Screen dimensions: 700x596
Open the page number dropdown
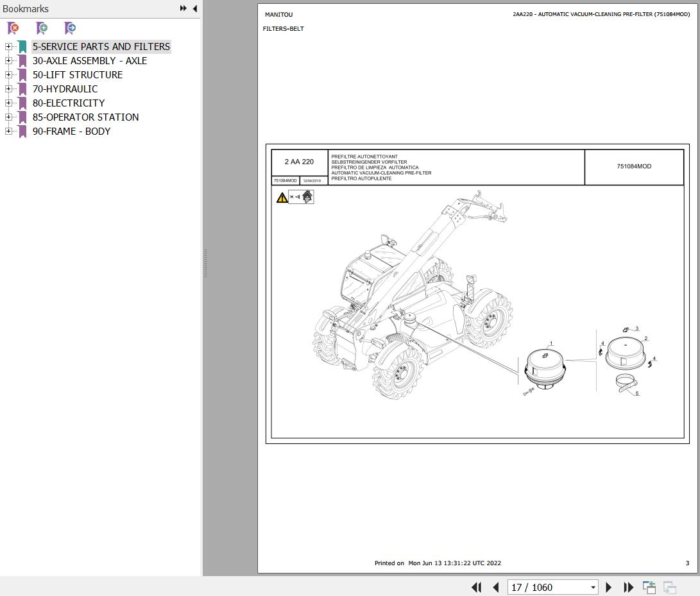click(x=593, y=587)
